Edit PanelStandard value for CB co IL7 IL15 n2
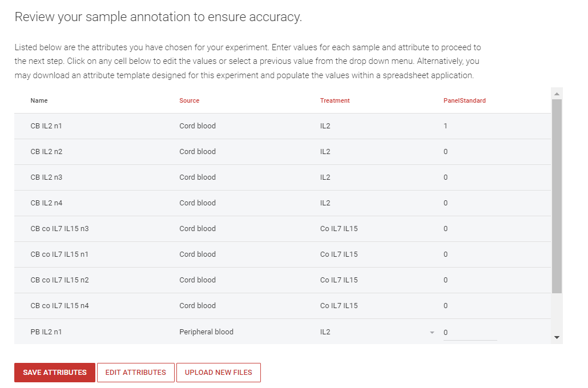This screenshot has width=588, height=388. [445, 280]
